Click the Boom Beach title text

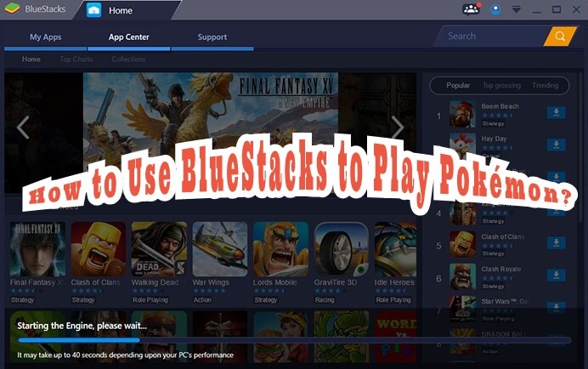[x=500, y=106]
